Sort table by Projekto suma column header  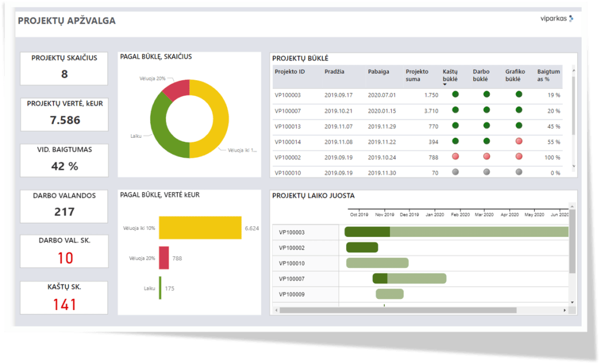(x=417, y=75)
